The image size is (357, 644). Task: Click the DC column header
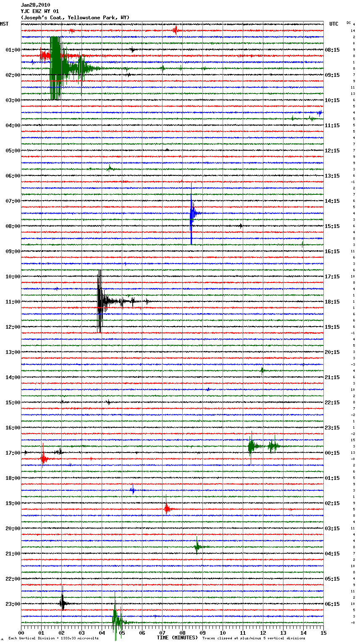(x=349, y=22)
